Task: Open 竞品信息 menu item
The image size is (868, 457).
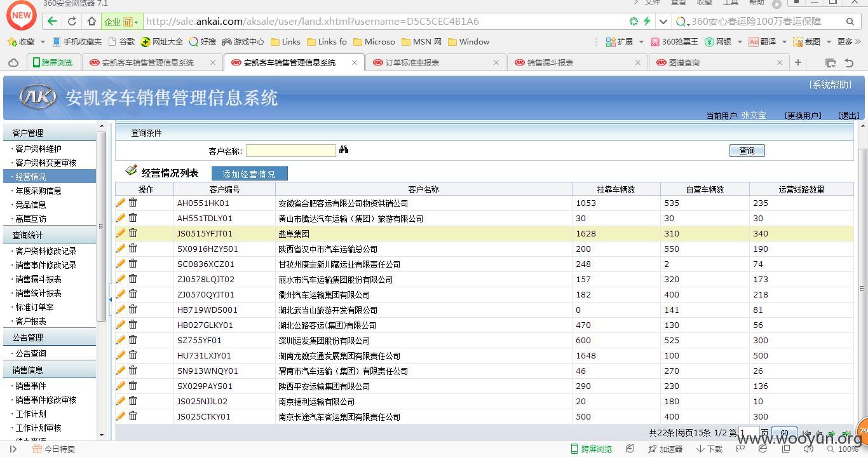Action: (31, 205)
